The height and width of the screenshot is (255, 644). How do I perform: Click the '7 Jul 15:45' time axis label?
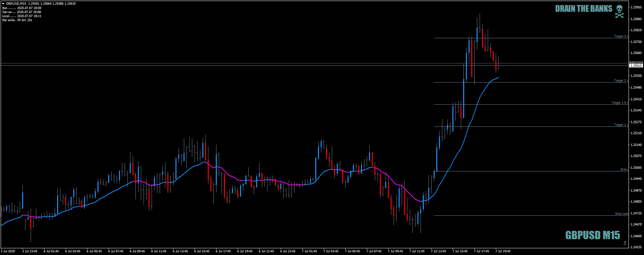click(460, 251)
